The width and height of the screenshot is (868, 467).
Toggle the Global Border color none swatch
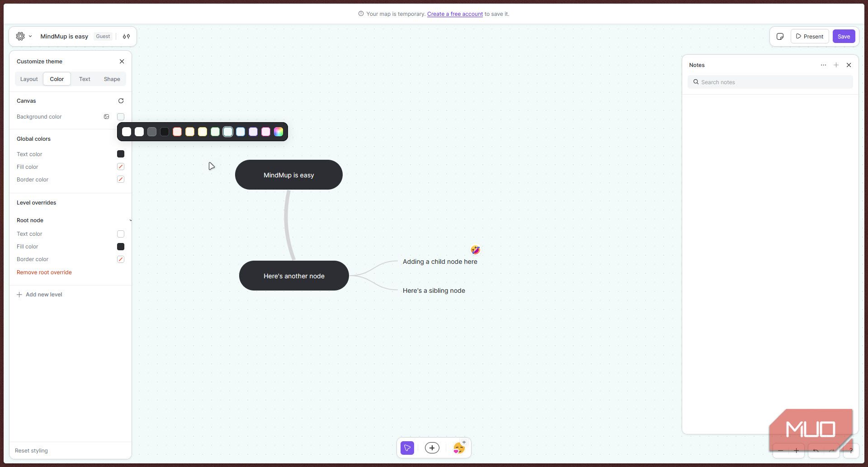coord(121,180)
